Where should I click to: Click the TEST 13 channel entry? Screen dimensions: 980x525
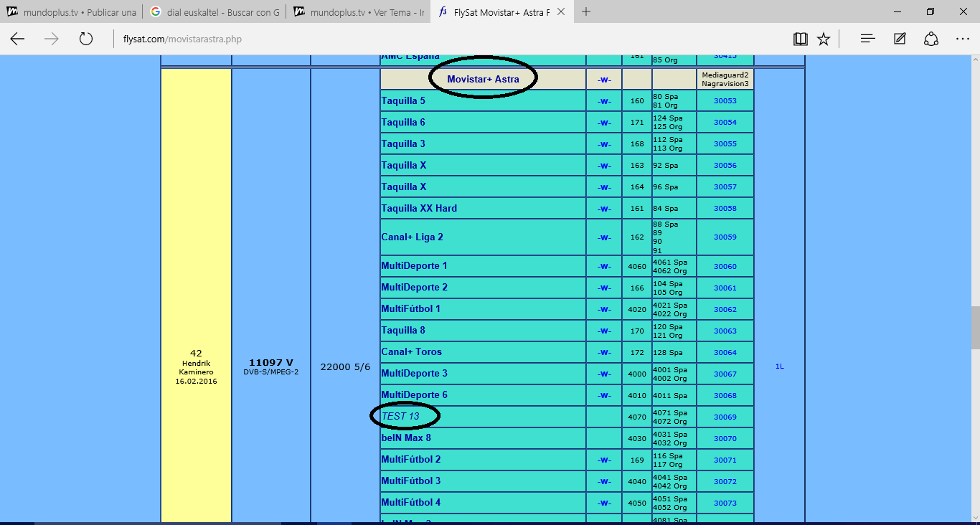click(x=400, y=416)
